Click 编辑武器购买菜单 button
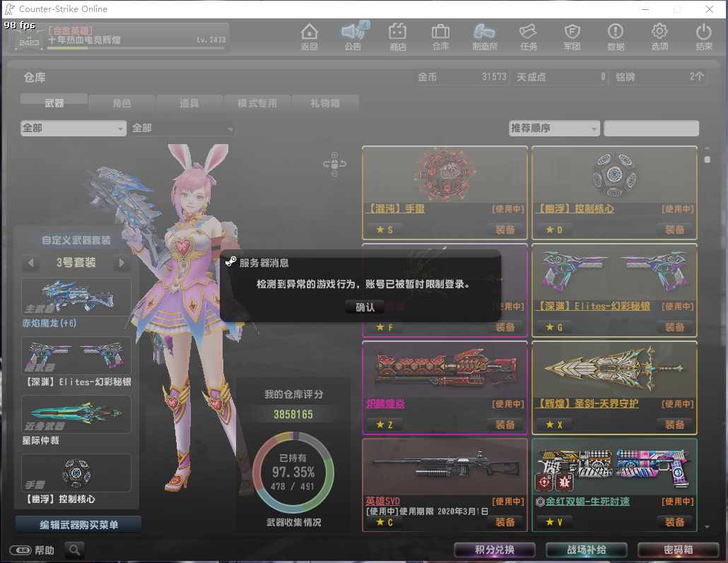The image size is (728, 563). [78, 524]
